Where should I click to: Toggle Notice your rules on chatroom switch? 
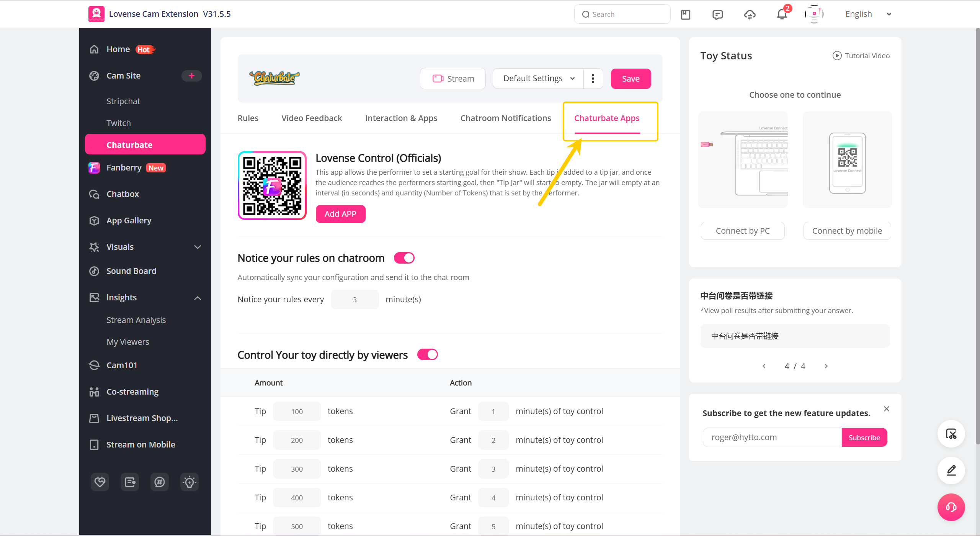click(x=404, y=258)
